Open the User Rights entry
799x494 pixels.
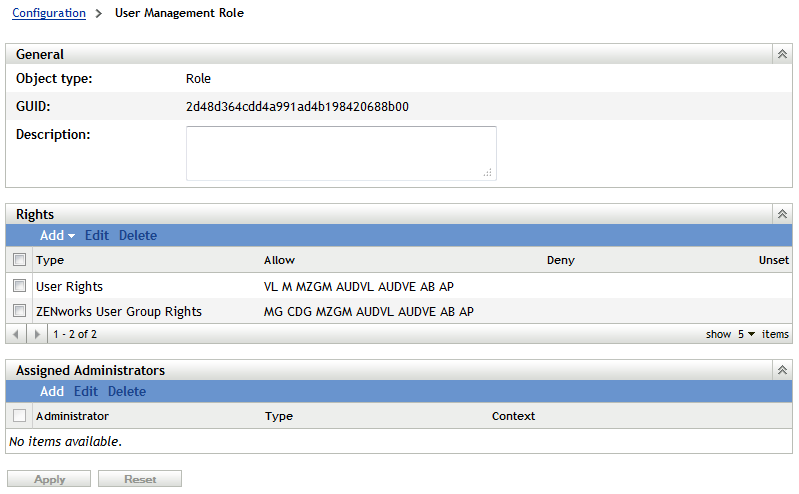pos(69,287)
